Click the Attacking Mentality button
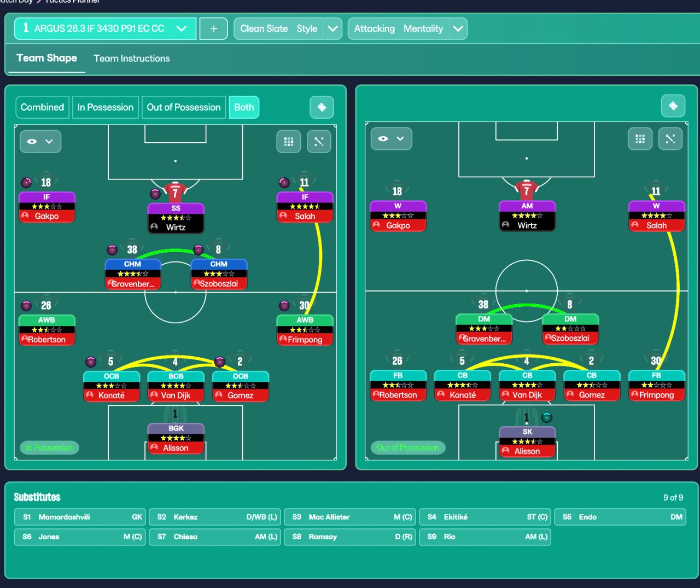 coord(399,28)
